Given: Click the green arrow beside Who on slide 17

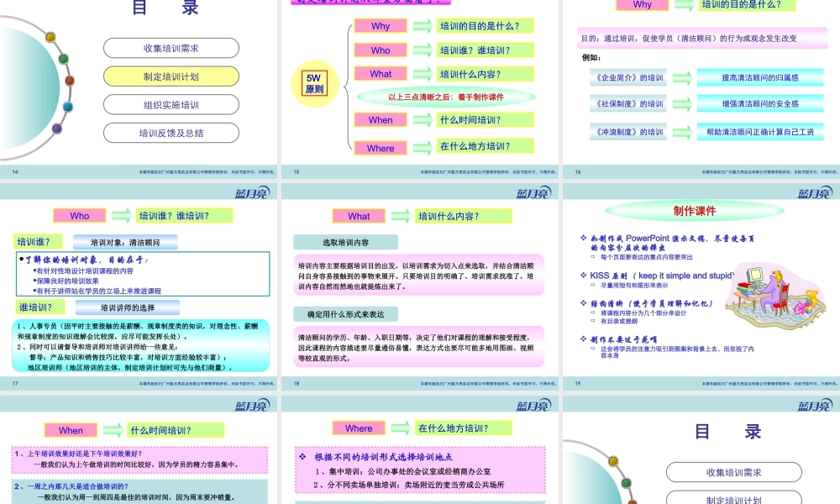Looking at the screenshot, I should [122, 216].
